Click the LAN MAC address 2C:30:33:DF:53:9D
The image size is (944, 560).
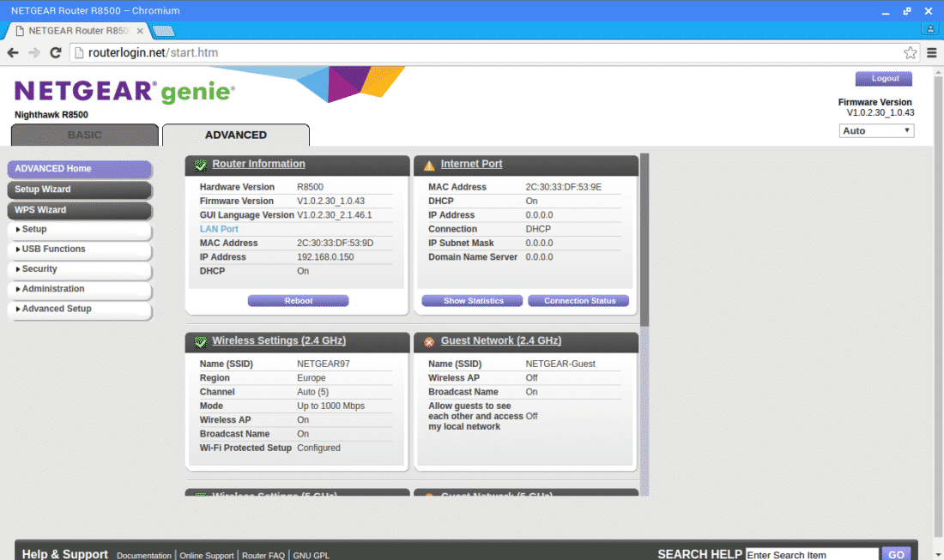335,243
